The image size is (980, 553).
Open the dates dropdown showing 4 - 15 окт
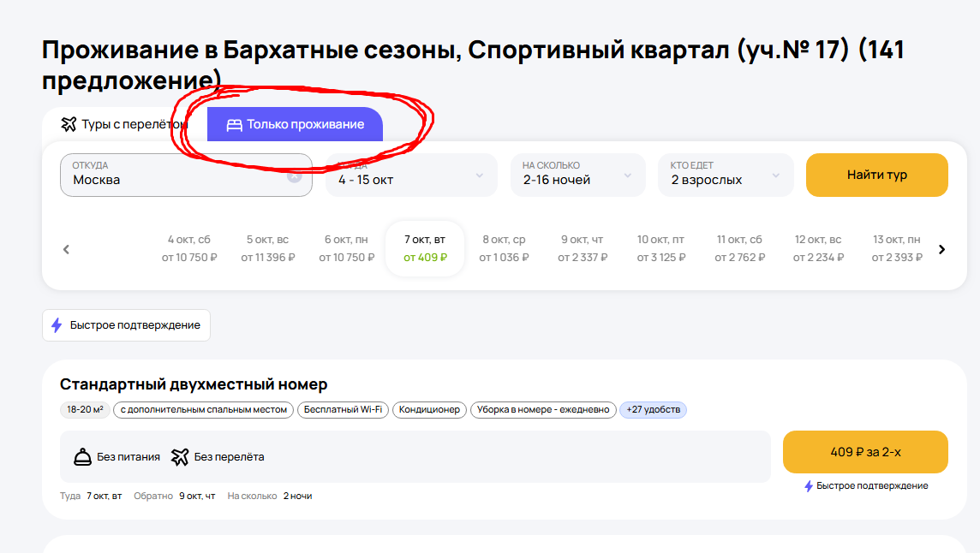[411, 175]
